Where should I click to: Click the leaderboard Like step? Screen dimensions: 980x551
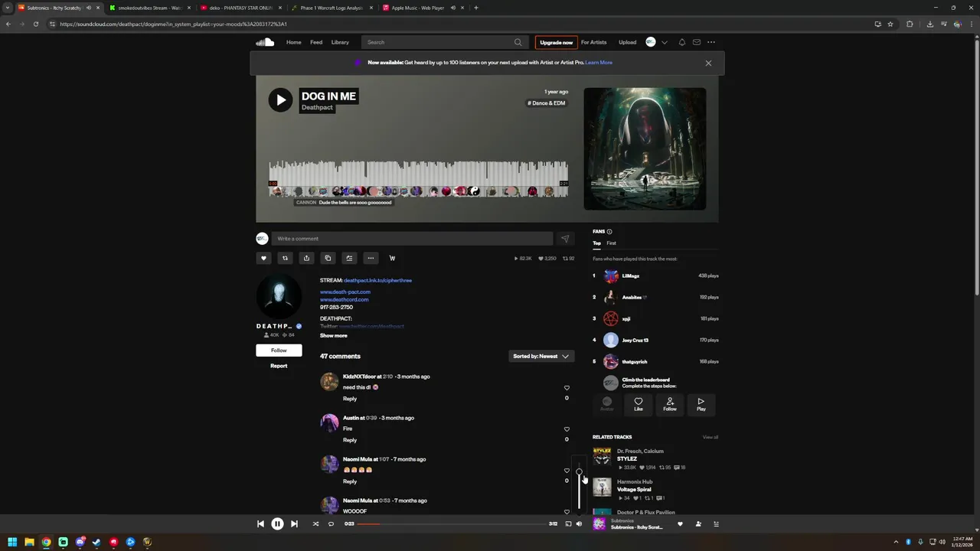(639, 404)
